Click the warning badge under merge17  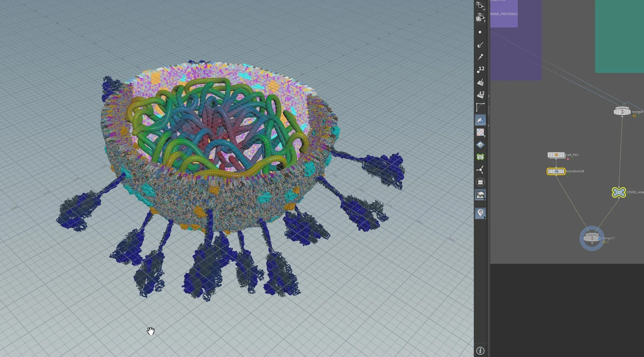604,242
